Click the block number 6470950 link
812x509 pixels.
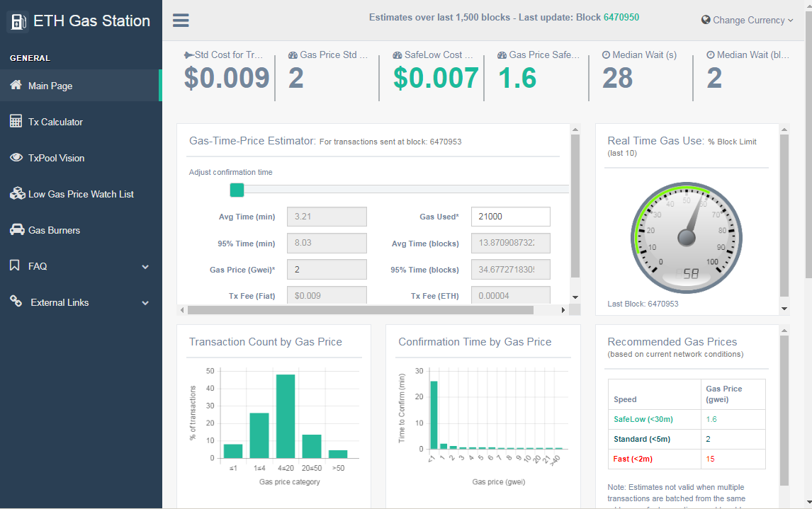tap(621, 17)
